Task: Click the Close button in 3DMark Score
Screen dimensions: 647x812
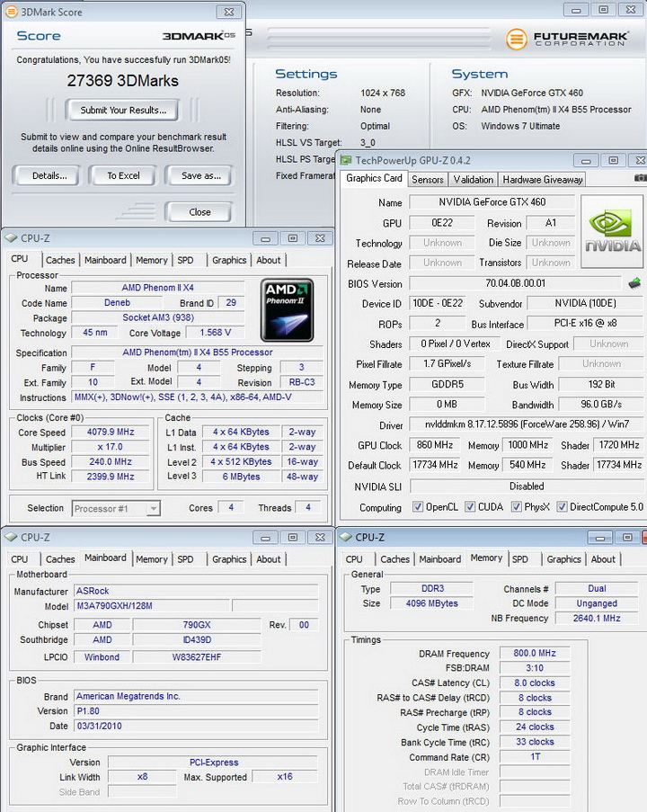Action: (199, 212)
